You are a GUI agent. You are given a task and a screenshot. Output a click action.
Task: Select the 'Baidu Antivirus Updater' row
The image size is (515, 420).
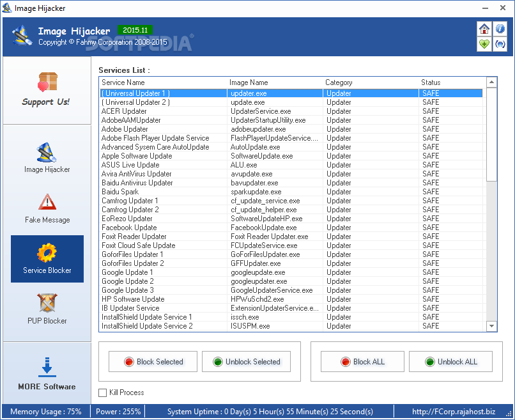point(291,183)
